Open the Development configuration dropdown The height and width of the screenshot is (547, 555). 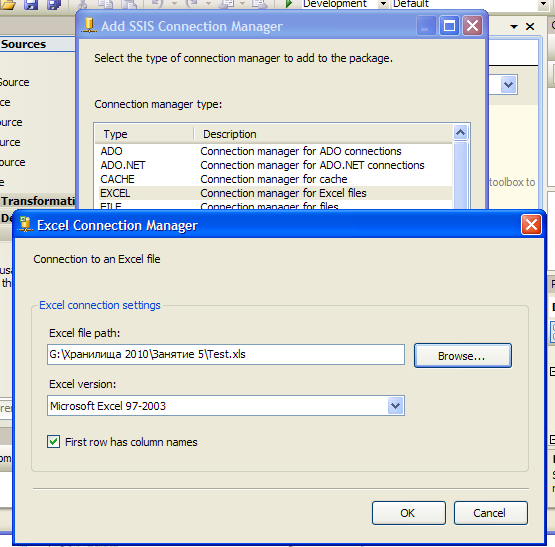coord(383,4)
